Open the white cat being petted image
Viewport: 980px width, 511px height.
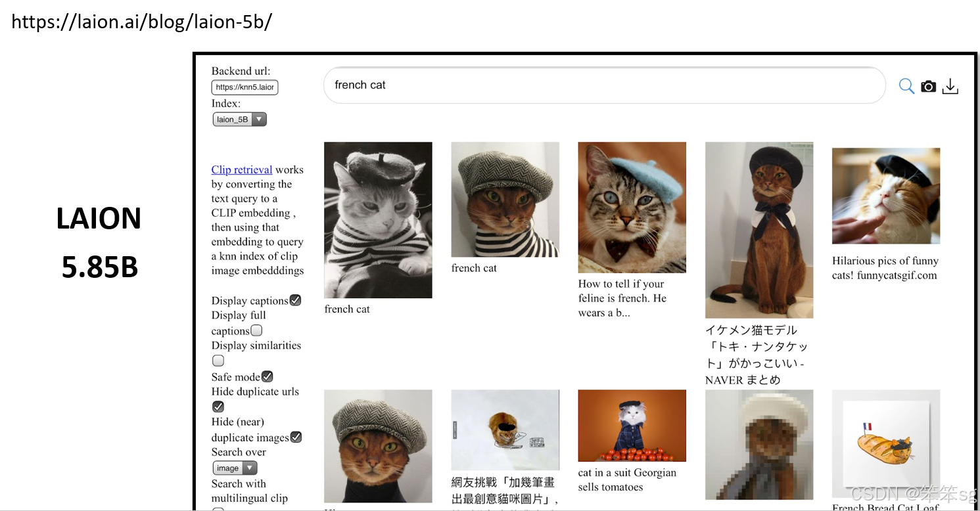(885, 196)
